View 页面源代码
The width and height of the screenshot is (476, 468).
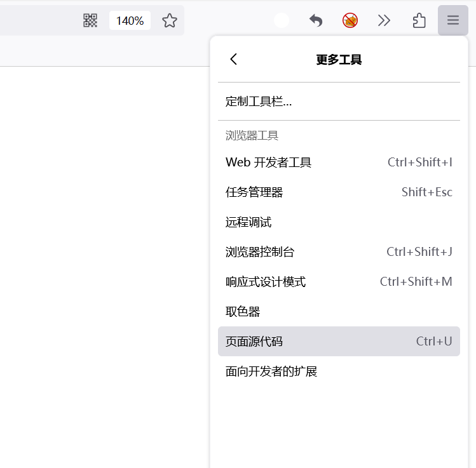(339, 342)
